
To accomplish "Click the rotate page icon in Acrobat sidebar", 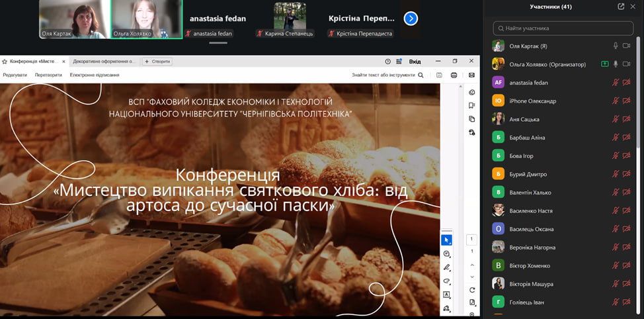I will coord(471,290).
